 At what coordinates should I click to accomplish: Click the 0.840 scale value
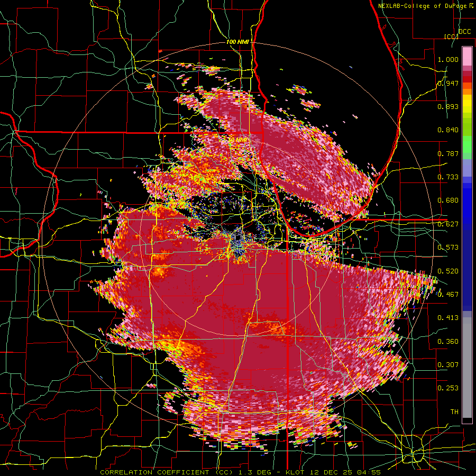(x=448, y=130)
